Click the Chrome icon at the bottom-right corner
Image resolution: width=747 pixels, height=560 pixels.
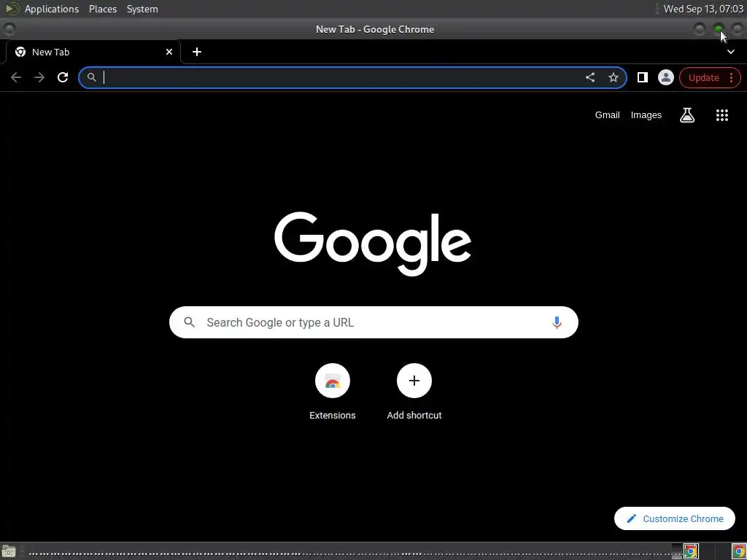pyautogui.click(x=738, y=551)
